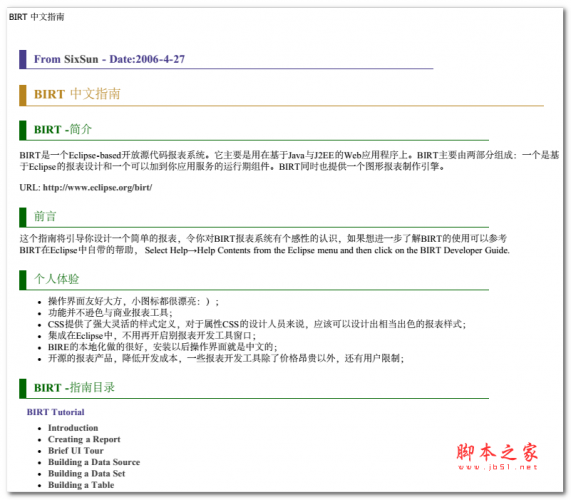Select the 前言 section heading
Screen dimensions: 571x500
(x=45, y=216)
